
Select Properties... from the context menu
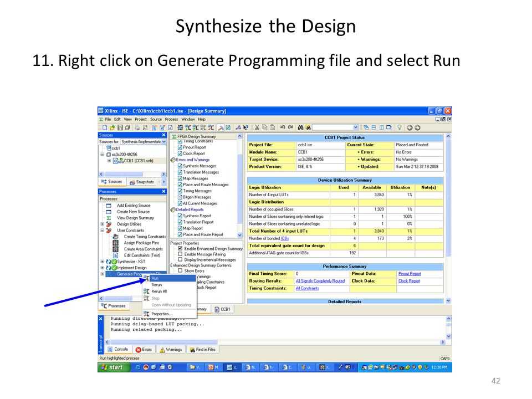(169, 314)
